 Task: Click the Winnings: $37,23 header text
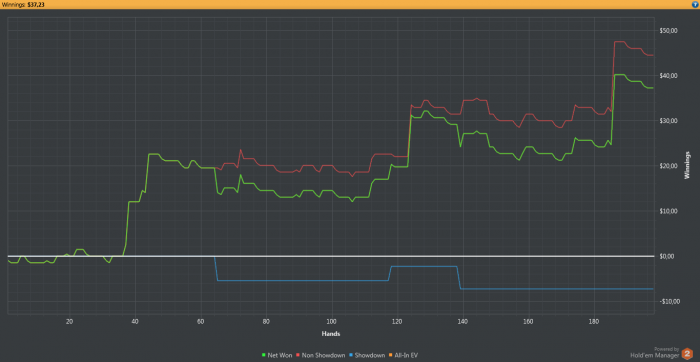(x=23, y=4)
